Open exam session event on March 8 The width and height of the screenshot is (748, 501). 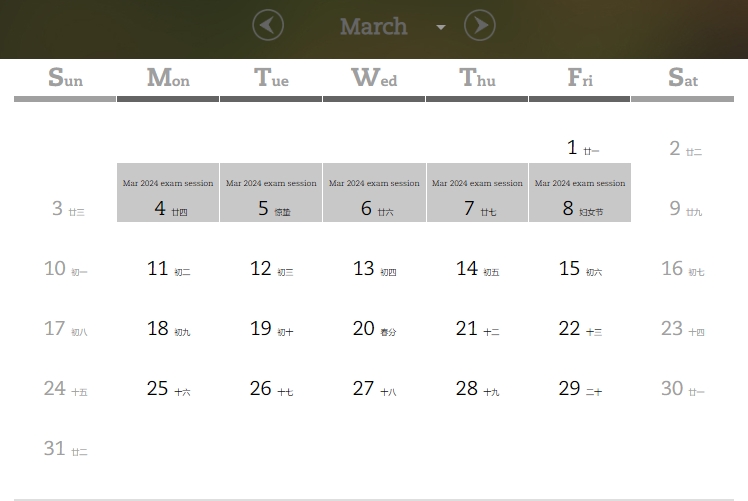pos(580,183)
